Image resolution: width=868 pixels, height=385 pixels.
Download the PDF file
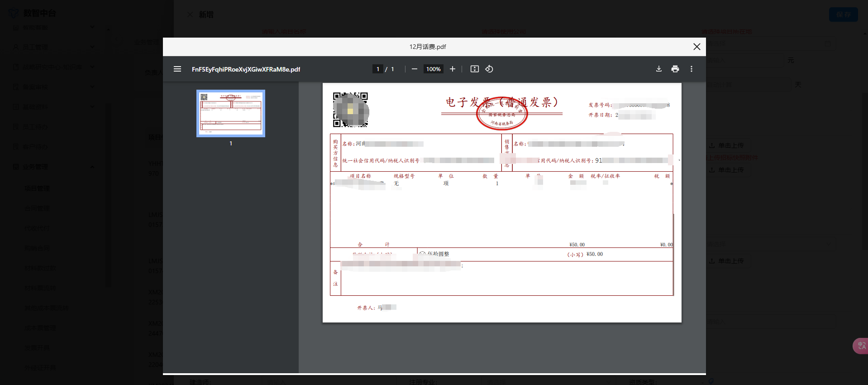[x=659, y=69]
